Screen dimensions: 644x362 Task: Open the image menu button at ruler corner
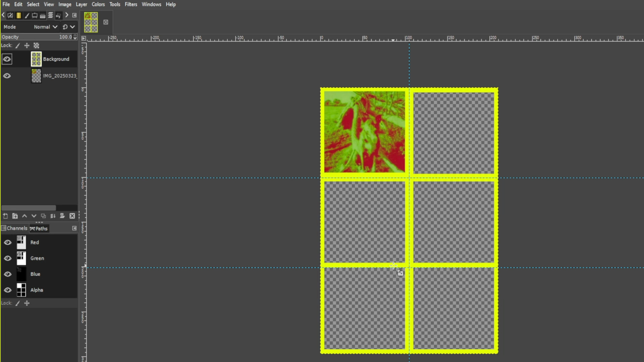coord(84,38)
